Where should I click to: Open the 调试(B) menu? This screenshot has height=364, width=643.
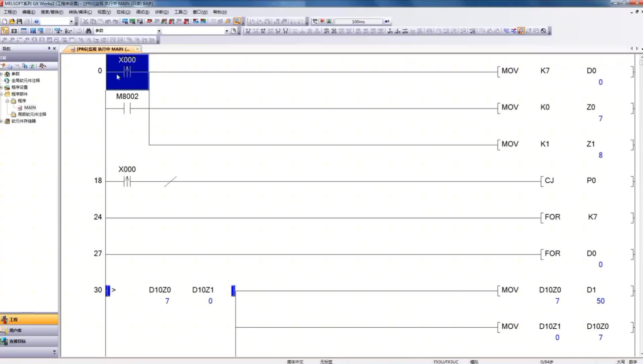(142, 12)
